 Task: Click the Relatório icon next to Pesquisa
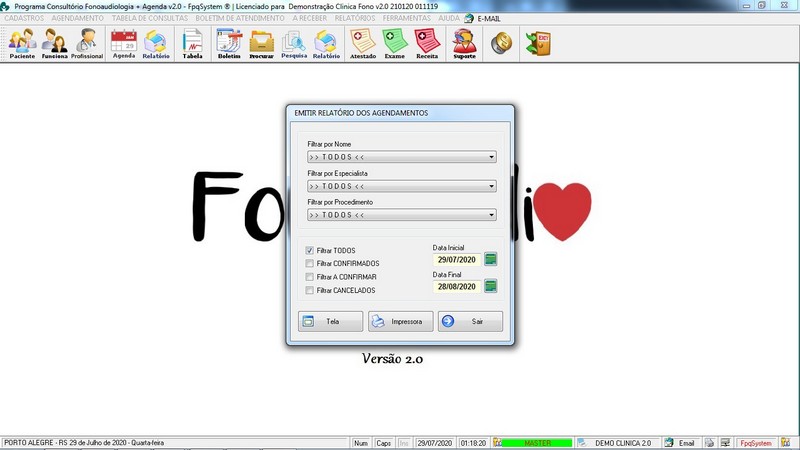click(326, 44)
